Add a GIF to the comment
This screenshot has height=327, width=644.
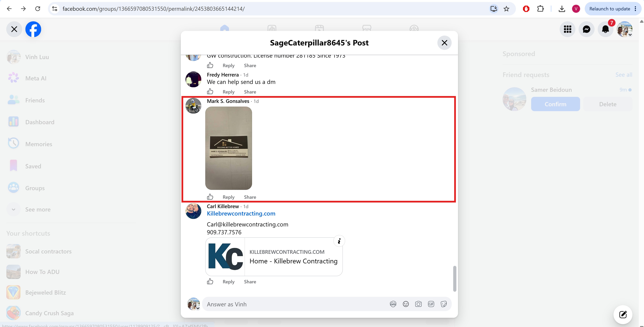[431, 304]
